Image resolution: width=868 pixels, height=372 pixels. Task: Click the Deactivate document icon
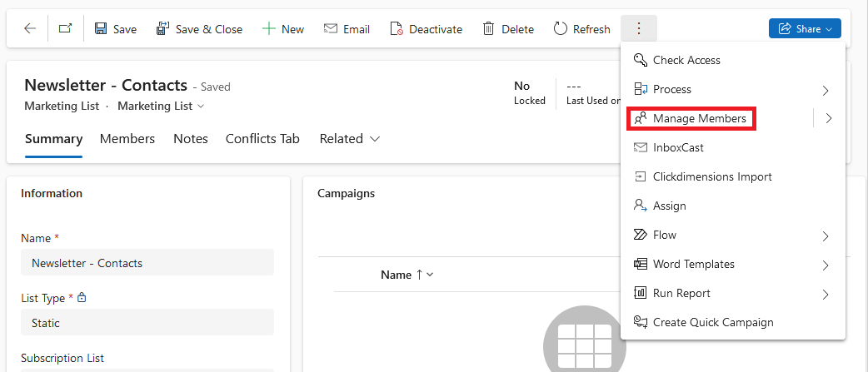(397, 29)
